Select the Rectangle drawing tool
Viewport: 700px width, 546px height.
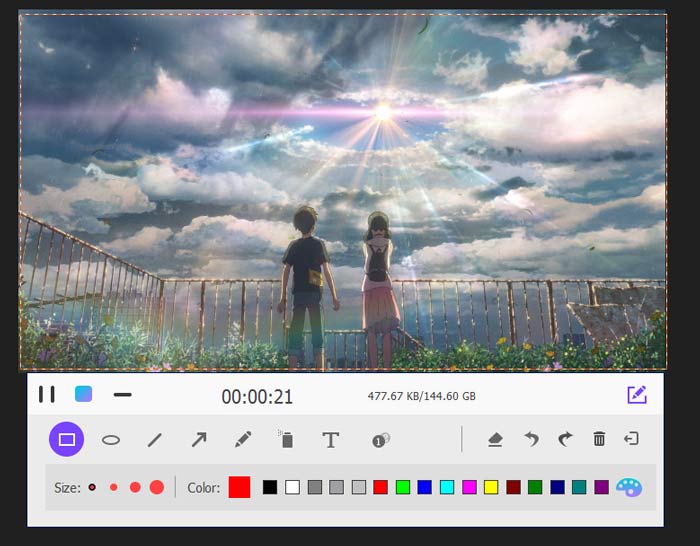pyautogui.click(x=67, y=439)
